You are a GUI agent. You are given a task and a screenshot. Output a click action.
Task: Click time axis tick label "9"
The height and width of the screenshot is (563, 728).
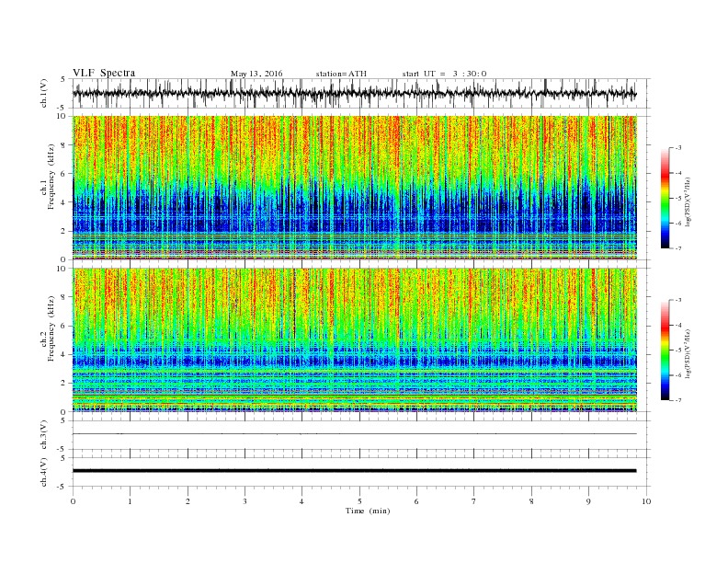(588, 501)
